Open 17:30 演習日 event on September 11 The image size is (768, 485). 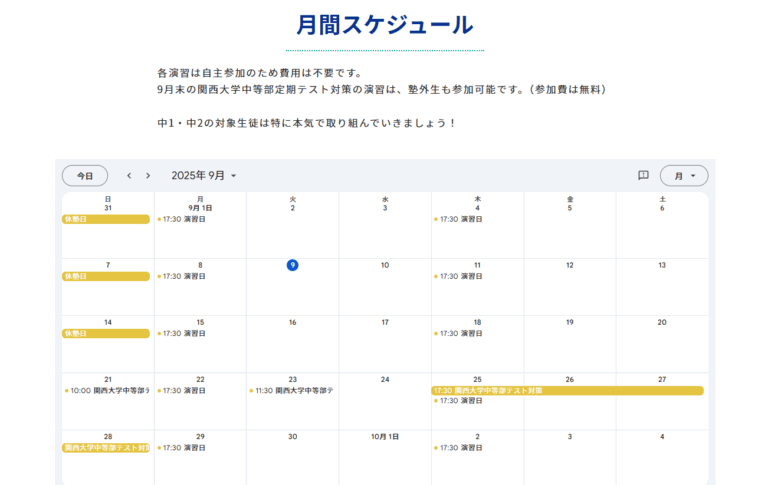(x=458, y=276)
